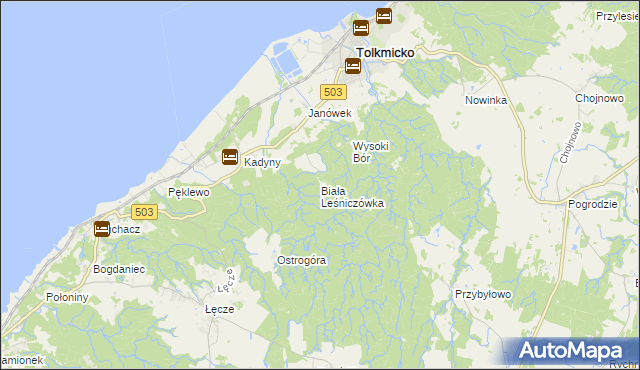Viewport: 640px width, 370px height.
Task: Select the Janówek village label
Action: (x=329, y=113)
